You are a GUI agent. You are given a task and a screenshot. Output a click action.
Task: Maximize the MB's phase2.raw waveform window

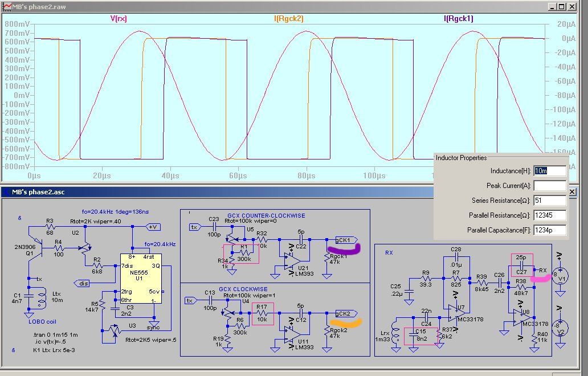point(561,6)
